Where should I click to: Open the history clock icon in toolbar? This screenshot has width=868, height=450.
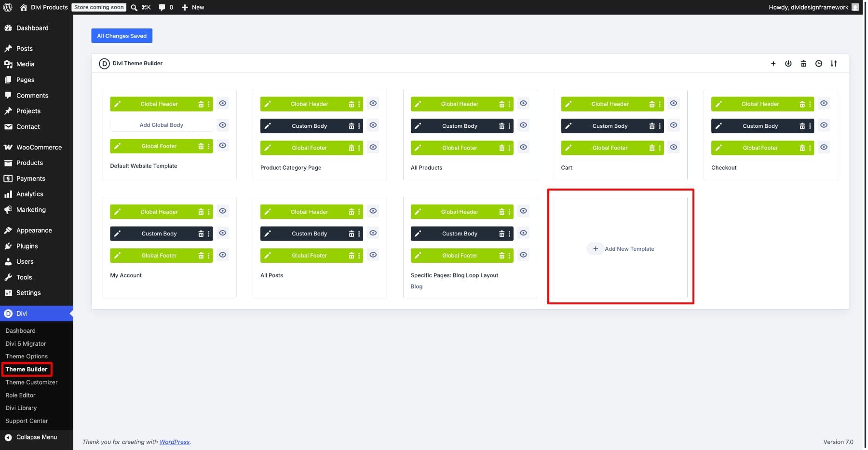819,64
